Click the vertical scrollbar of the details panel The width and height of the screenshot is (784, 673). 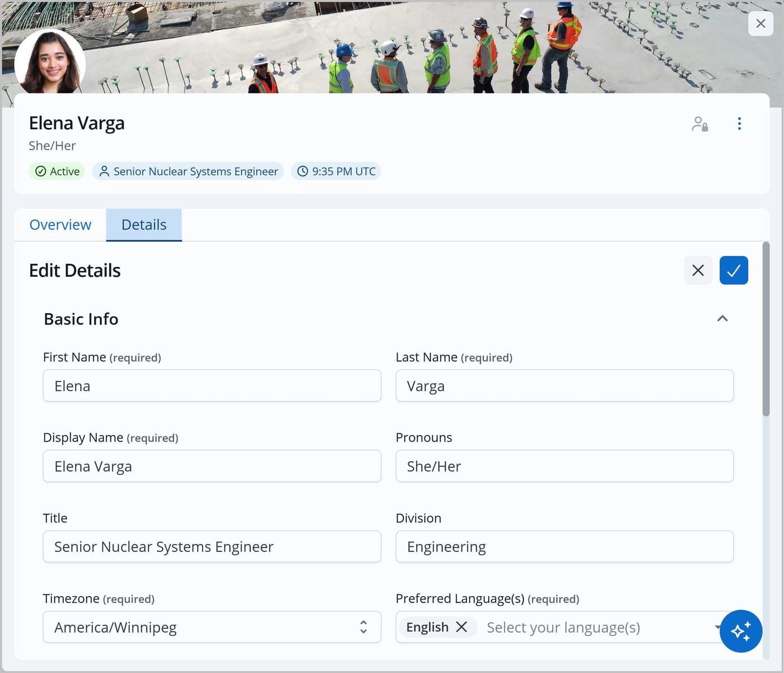(766, 329)
